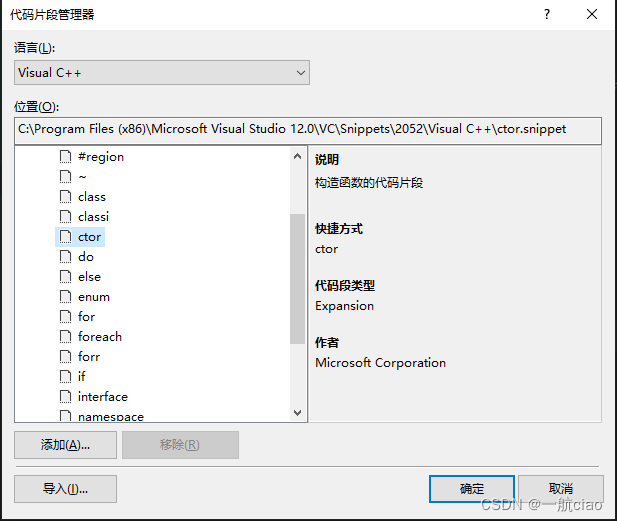Click the ctor shortcut value text
Image resolution: width=617 pixels, height=521 pixels.
326,249
